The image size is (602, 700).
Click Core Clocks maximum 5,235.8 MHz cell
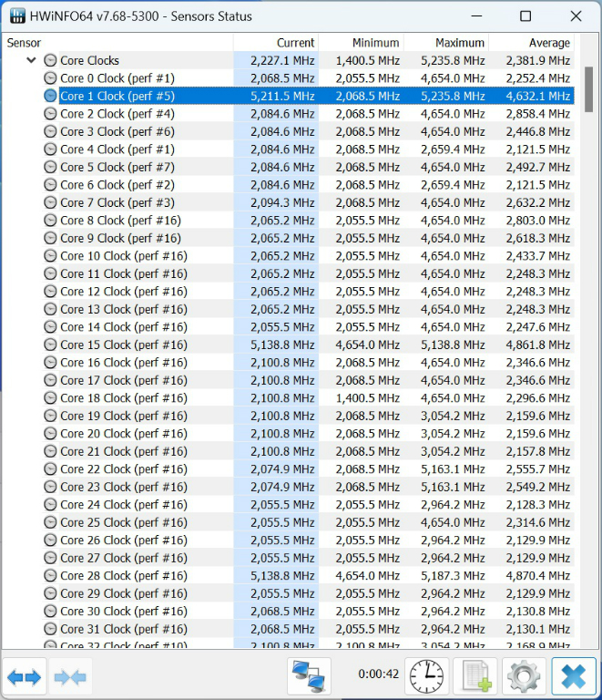[x=453, y=60]
